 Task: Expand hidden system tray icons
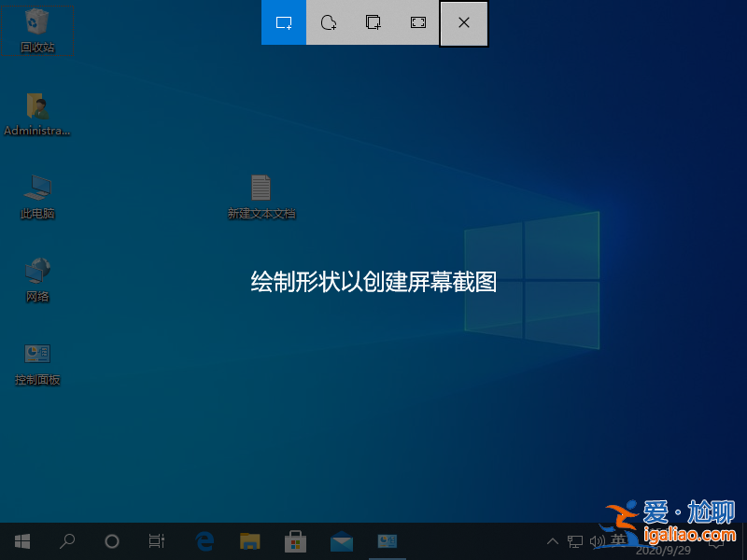click(x=553, y=540)
